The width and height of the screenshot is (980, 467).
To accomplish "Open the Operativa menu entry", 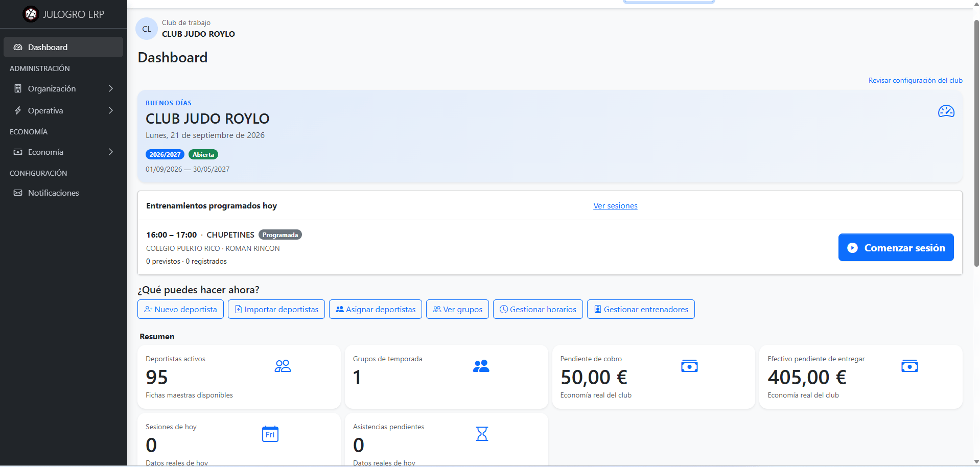I will [x=63, y=110].
